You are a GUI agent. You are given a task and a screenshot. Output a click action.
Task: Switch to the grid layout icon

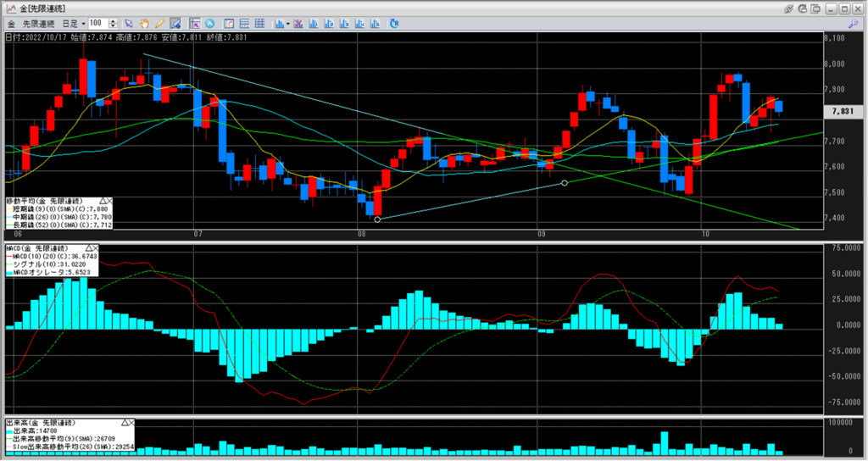259,24
